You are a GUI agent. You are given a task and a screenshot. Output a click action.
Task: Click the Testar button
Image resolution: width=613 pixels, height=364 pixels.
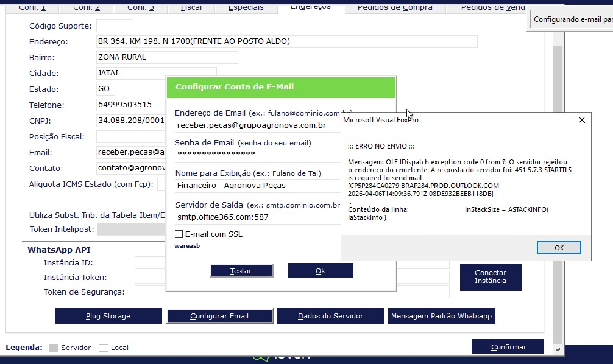[x=241, y=271]
